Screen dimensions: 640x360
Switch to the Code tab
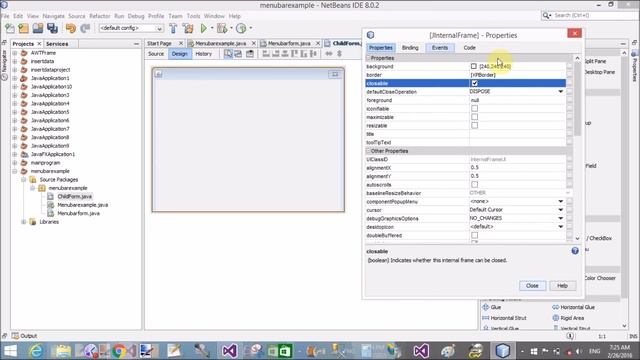[469, 48]
